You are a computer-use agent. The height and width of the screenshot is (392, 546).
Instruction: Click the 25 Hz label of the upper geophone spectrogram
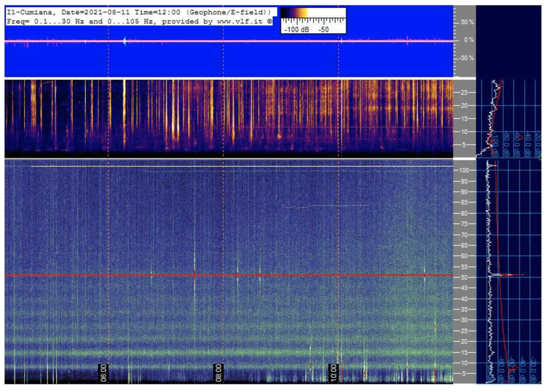(x=464, y=93)
